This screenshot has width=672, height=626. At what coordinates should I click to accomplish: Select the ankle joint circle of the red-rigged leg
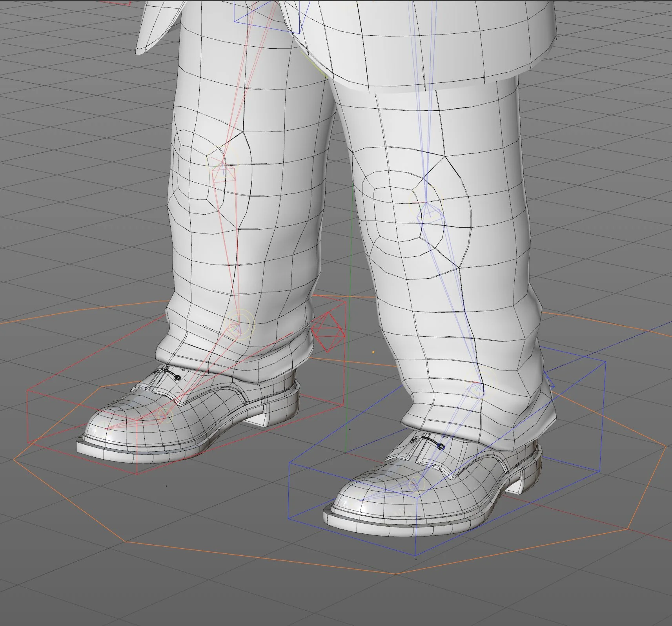pyautogui.click(x=239, y=325)
